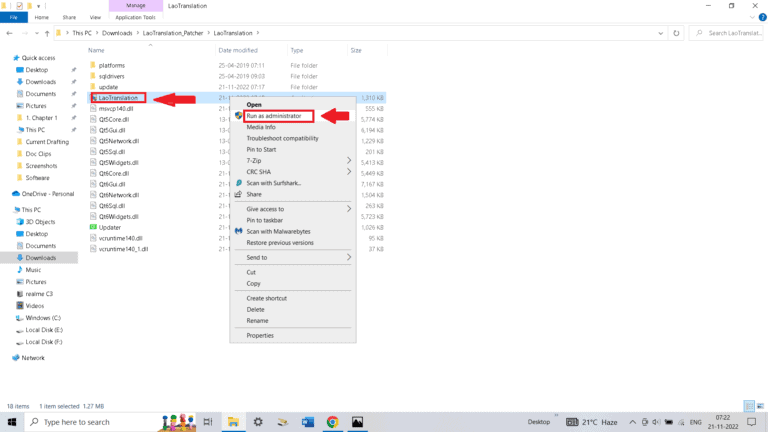
Task: Sort files by the Date modified column
Action: pos(238,50)
